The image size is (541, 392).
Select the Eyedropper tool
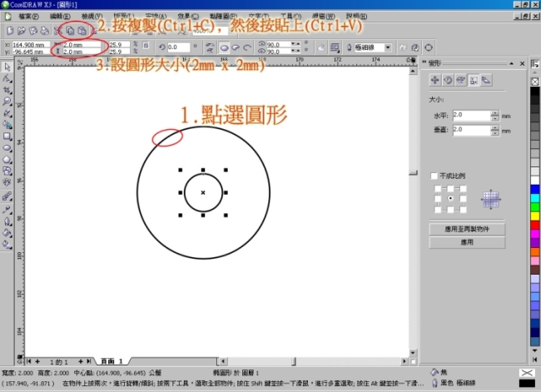click(x=7, y=209)
